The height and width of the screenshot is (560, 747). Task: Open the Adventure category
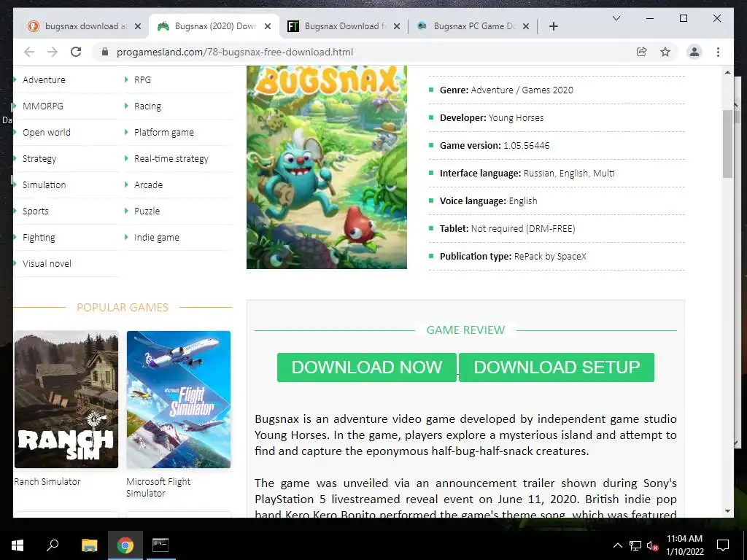tap(44, 79)
